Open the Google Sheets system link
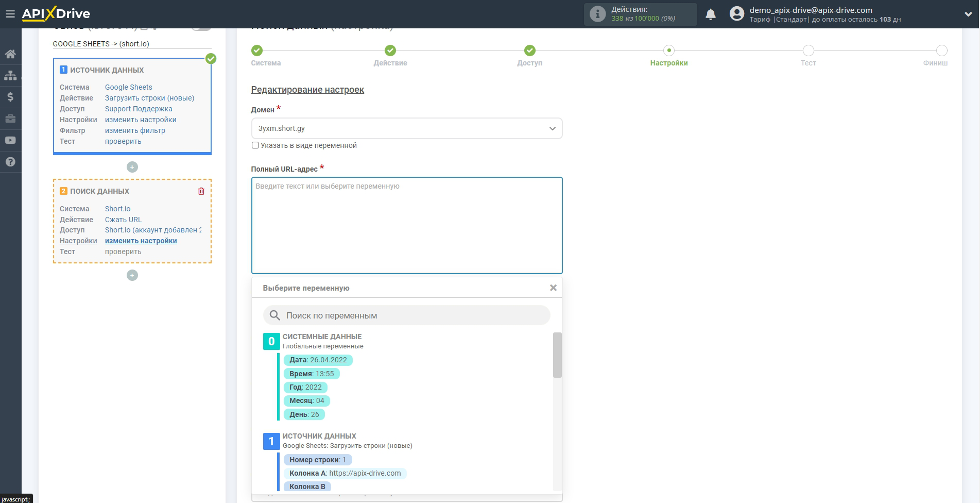980x503 pixels. [x=129, y=87]
